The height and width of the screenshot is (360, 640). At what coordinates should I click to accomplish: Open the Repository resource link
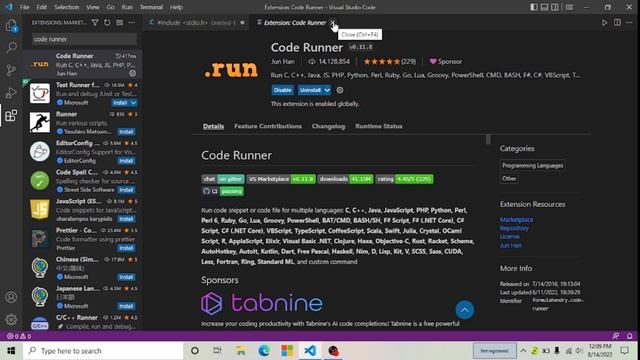(x=514, y=228)
